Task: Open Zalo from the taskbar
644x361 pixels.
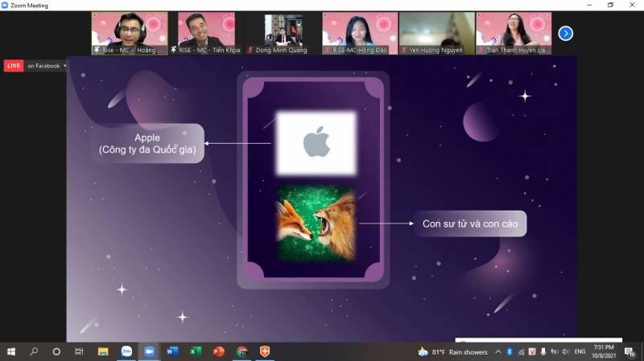Action: 126,351
